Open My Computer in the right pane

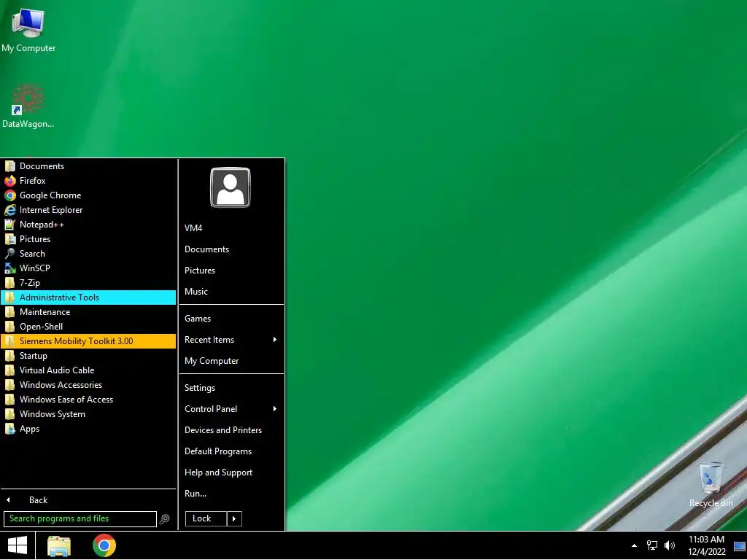click(231, 361)
